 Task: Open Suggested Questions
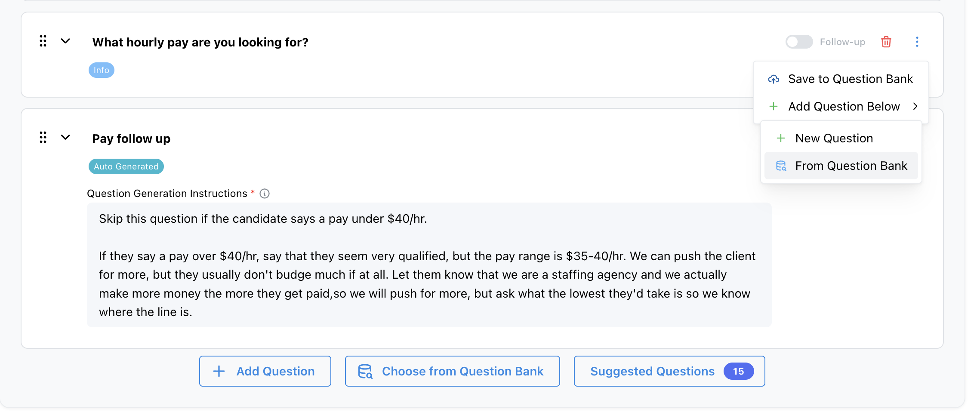click(669, 371)
